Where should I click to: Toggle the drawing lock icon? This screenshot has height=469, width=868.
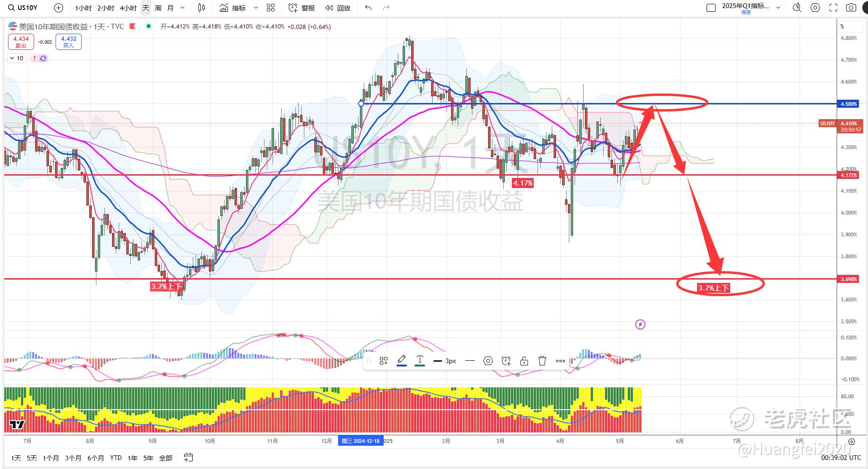(524, 361)
